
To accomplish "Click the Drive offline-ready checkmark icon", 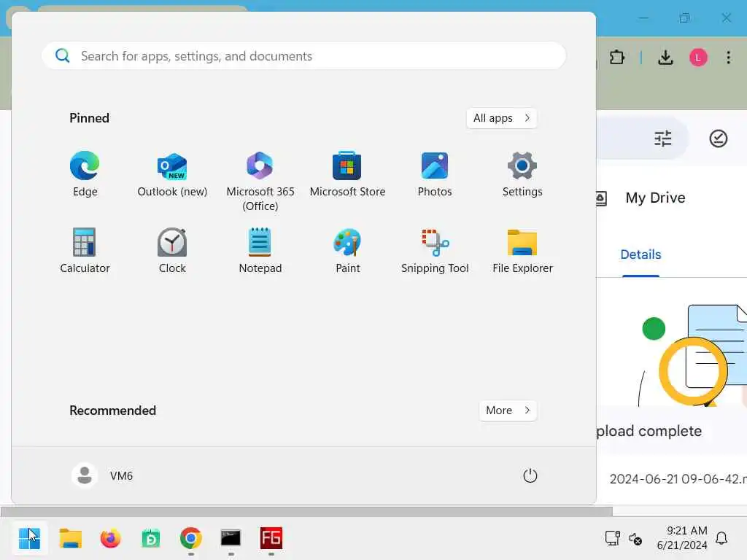I will pos(718,139).
